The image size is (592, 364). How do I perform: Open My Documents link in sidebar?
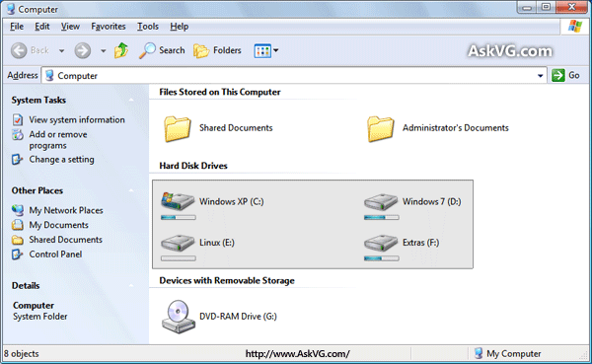click(58, 225)
